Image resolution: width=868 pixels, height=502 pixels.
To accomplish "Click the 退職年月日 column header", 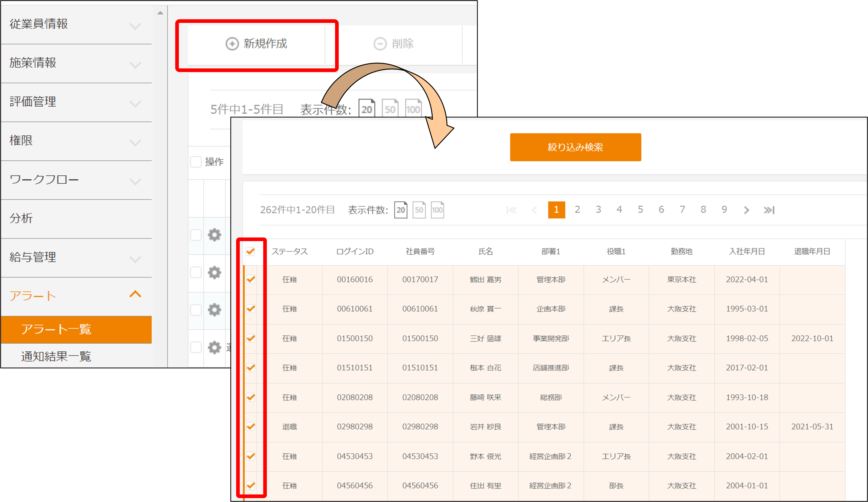I will click(812, 252).
